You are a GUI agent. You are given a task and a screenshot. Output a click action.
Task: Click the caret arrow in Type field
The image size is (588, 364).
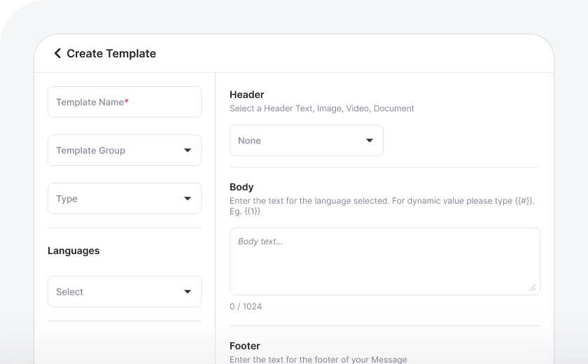click(188, 199)
